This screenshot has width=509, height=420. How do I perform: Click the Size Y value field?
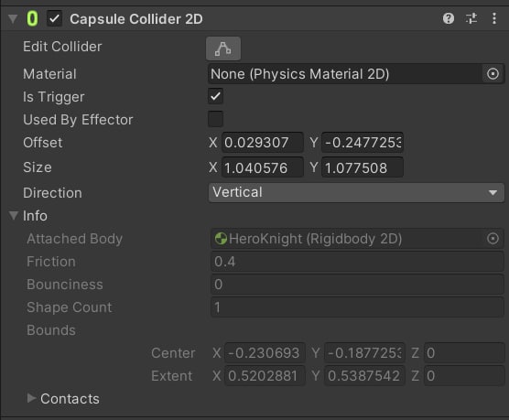point(363,167)
